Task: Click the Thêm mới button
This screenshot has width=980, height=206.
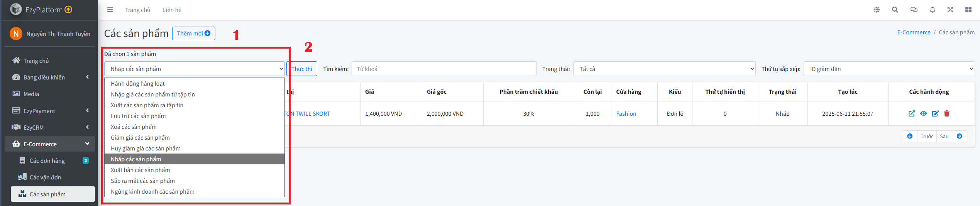Action: pyautogui.click(x=193, y=34)
